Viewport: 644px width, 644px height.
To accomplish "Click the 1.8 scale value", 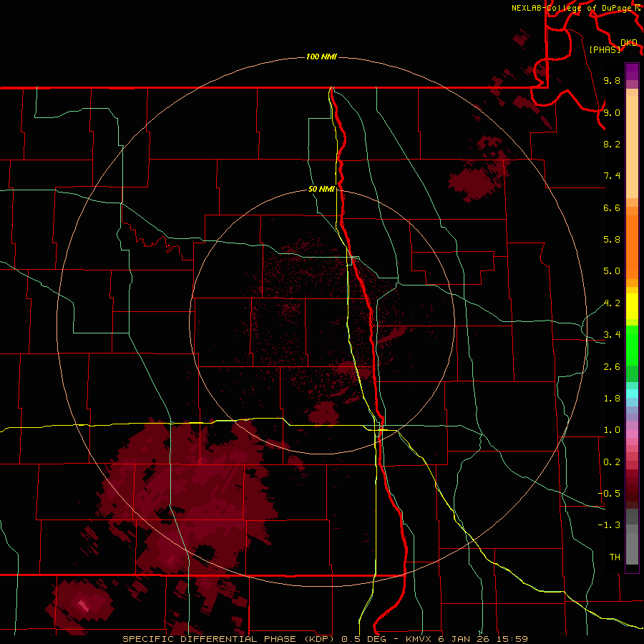I will (x=612, y=399).
